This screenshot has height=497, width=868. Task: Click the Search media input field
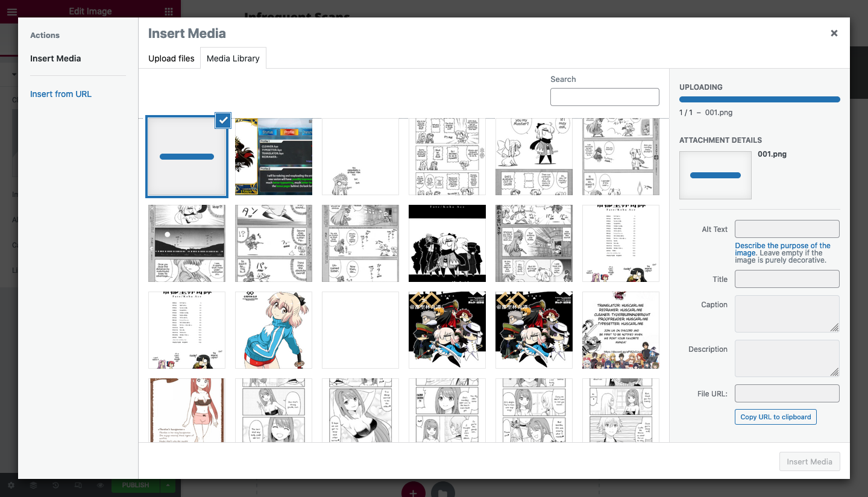[605, 97]
